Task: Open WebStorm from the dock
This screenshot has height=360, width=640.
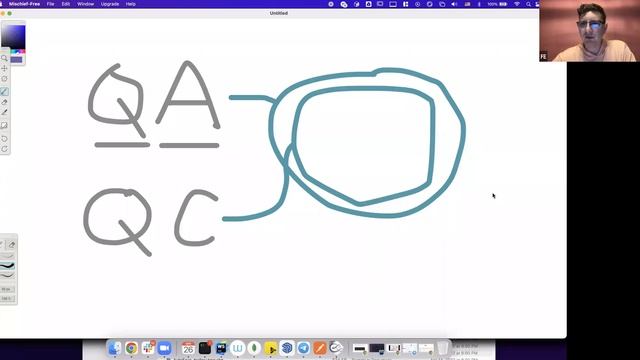Action: 221,348
